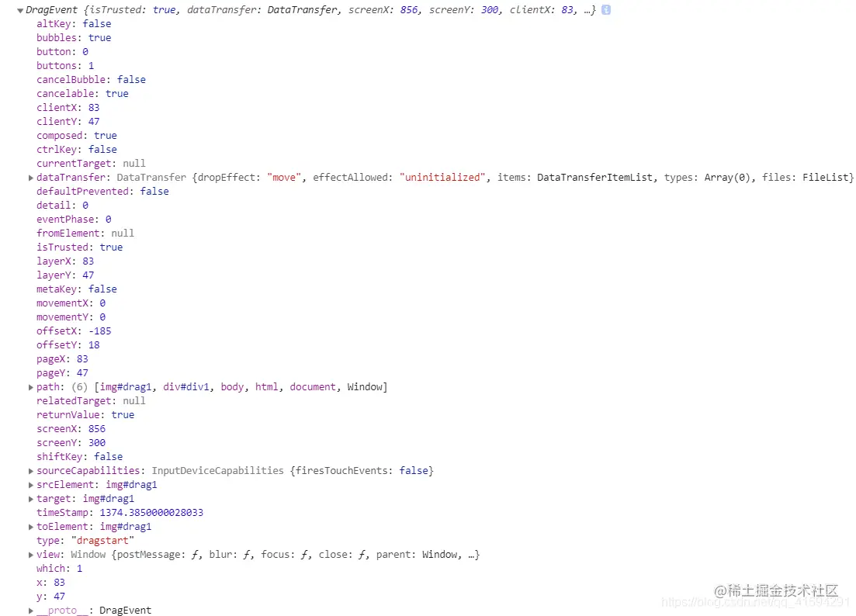Select the x: 83 row
The image size is (856, 616).
(50, 583)
